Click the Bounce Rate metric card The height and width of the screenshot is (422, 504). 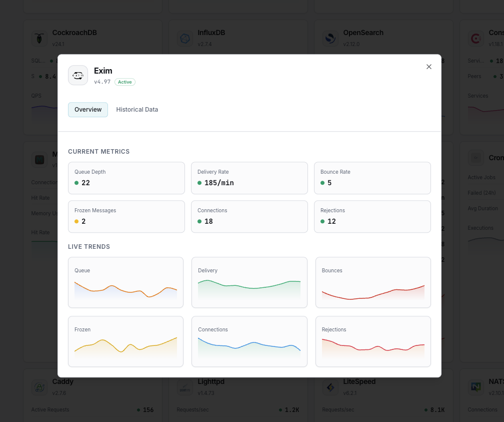click(372, 178)
